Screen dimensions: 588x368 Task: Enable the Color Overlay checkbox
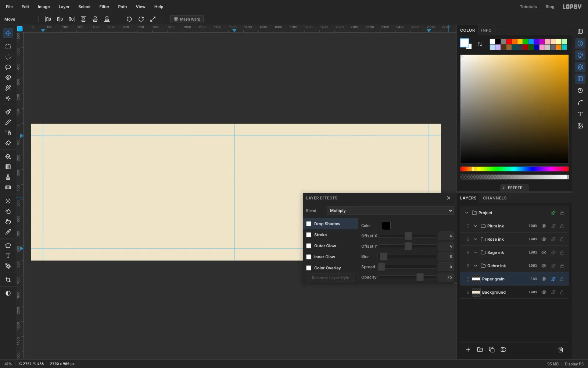point(309,268)
